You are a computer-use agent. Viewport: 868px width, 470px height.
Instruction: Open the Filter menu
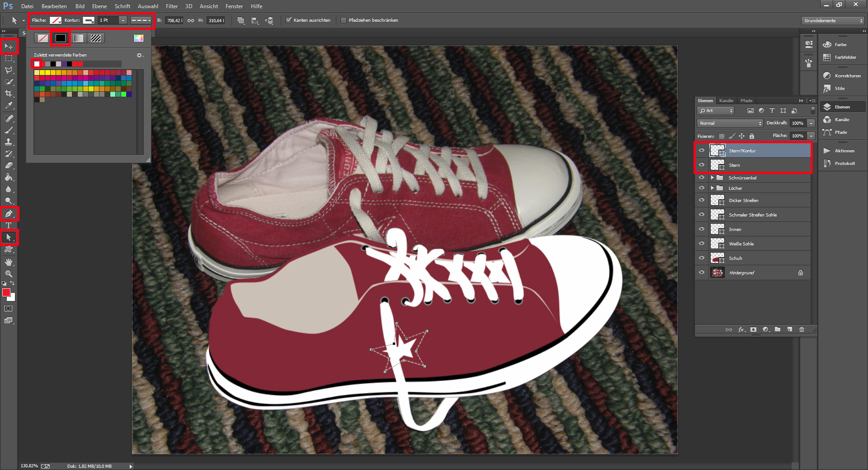pos(172,6)
